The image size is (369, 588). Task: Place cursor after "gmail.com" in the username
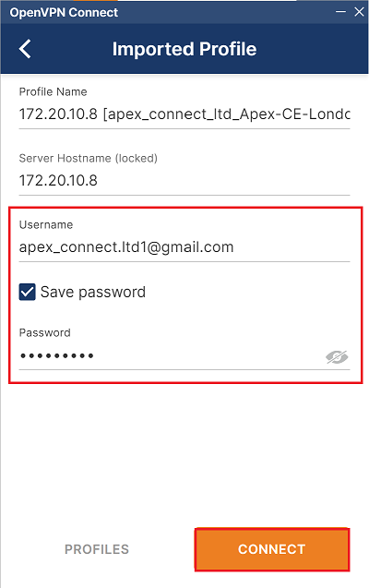point(234,247)
